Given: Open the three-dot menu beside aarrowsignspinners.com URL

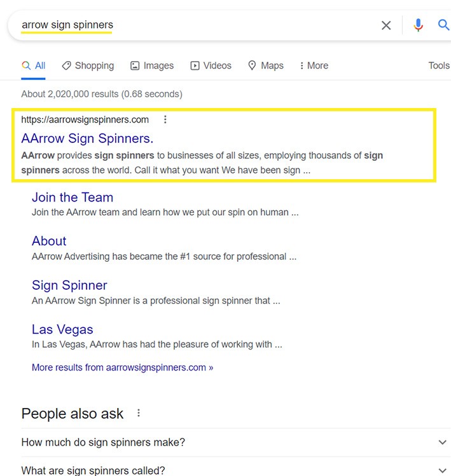Looking at the screenshot, I should (165, 119).
